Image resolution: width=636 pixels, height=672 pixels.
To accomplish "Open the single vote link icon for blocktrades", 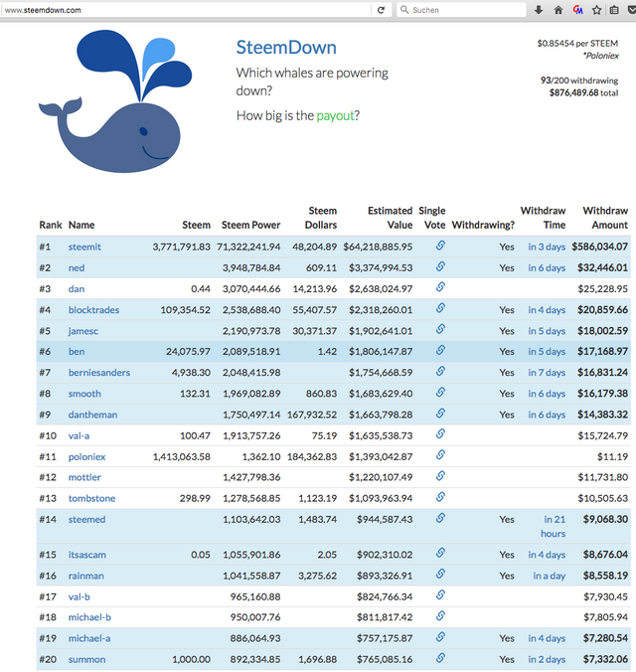I will [x=440, y=308].
